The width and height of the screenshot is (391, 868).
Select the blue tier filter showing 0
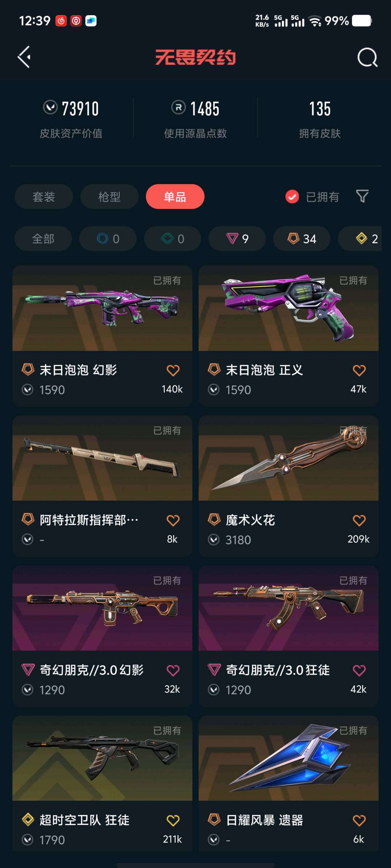[108, 239]
